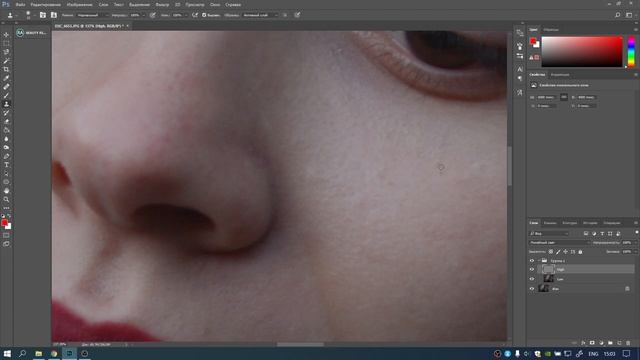Open the layer filter type dropdown
The width and height of the screenshot is (640, 360).
coord(549,233)
